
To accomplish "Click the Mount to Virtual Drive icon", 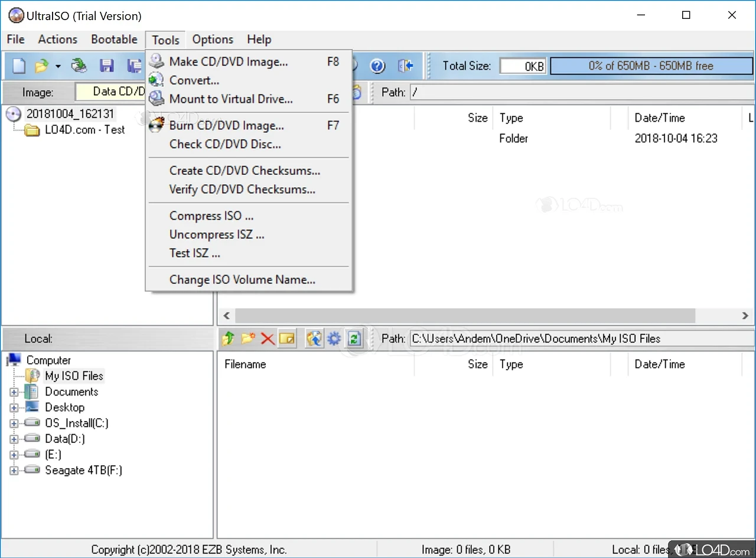I will (x=157, y=99).
